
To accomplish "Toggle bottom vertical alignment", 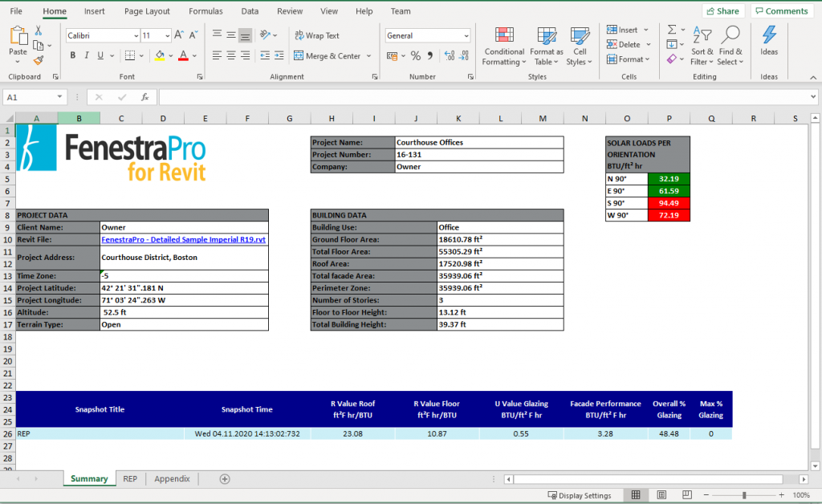I will click(x=245, y=35).
